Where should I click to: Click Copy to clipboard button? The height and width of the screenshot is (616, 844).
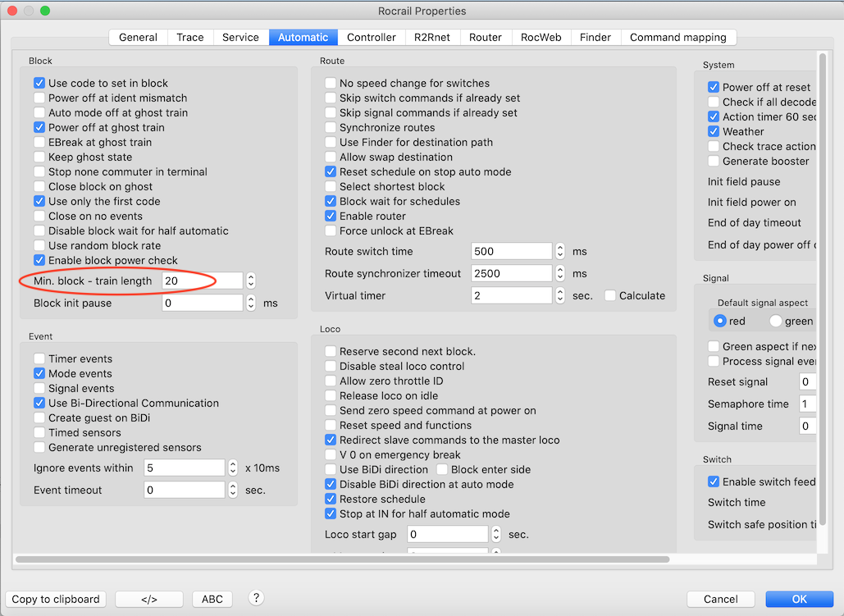[x=56, y=599]
